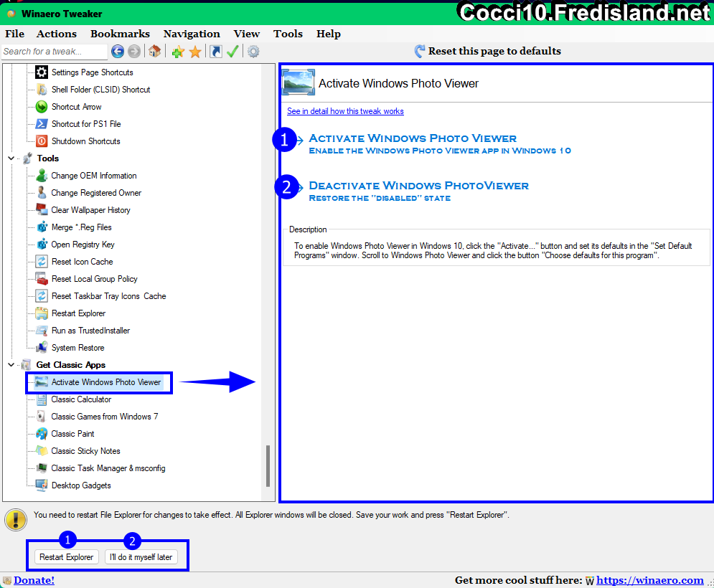Click the tree panel vertical scrollbar thumb
The image size is (714, 588).
(x=268, y=465)
